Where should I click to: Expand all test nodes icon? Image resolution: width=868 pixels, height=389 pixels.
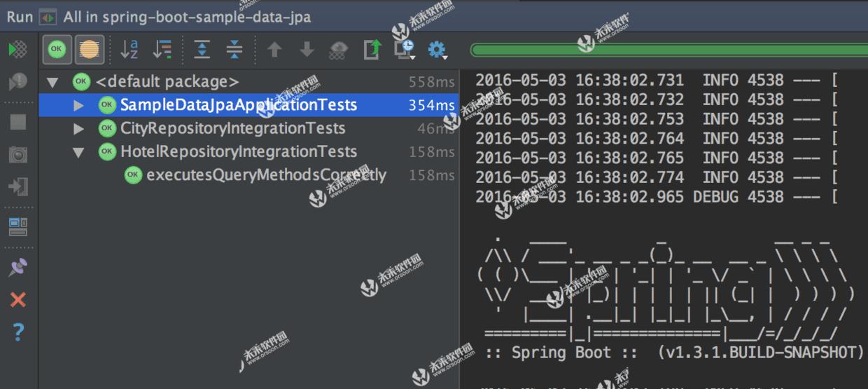[x=202, y=50]
